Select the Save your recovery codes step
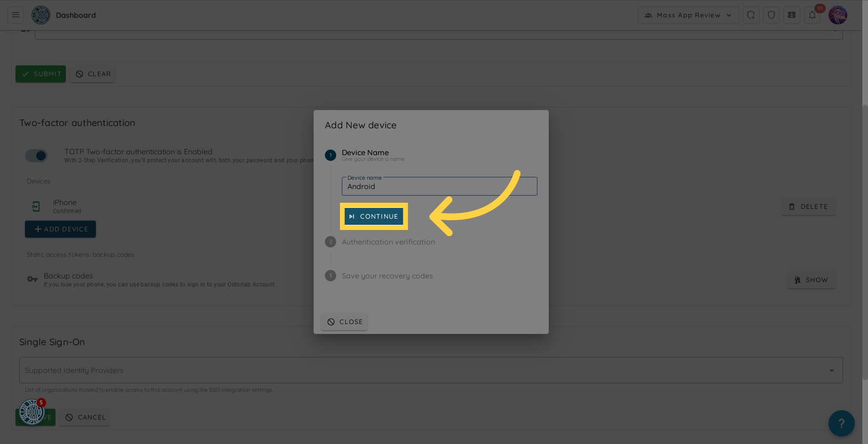 point(387,276)
